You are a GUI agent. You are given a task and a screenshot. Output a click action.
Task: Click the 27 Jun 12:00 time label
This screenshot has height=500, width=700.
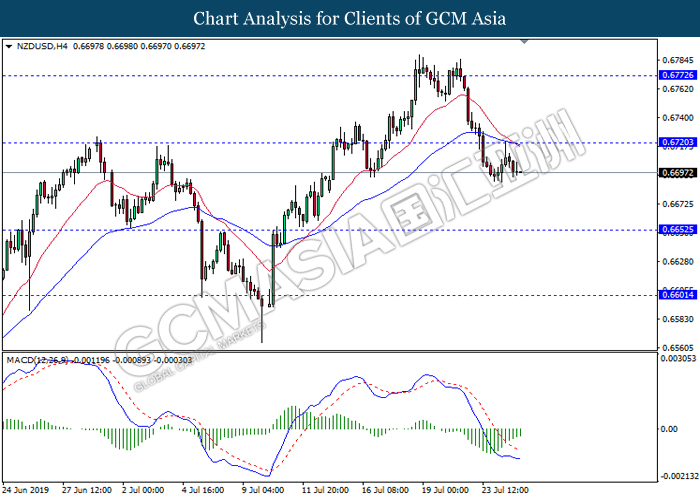tap(87, 490)
